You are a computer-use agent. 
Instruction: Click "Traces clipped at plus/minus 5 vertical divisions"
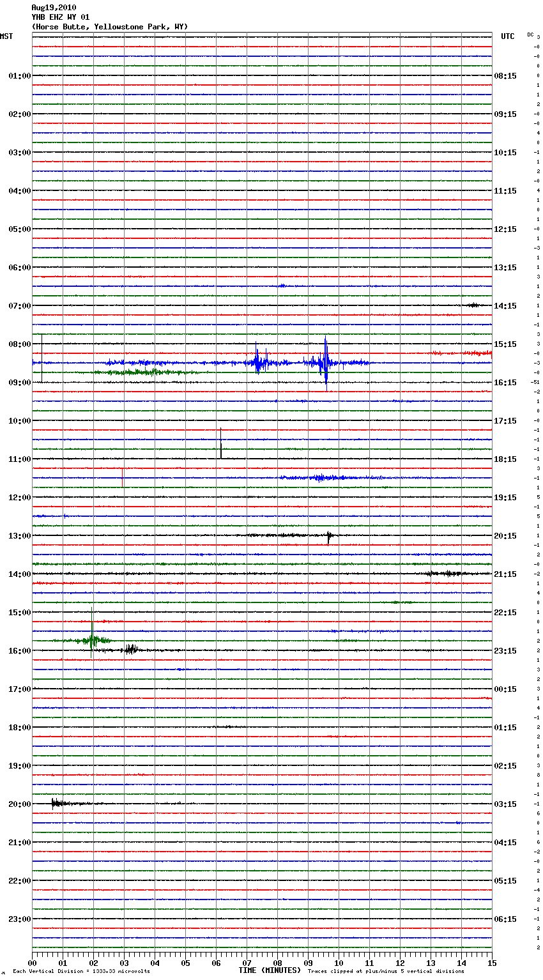pos(386,972)
